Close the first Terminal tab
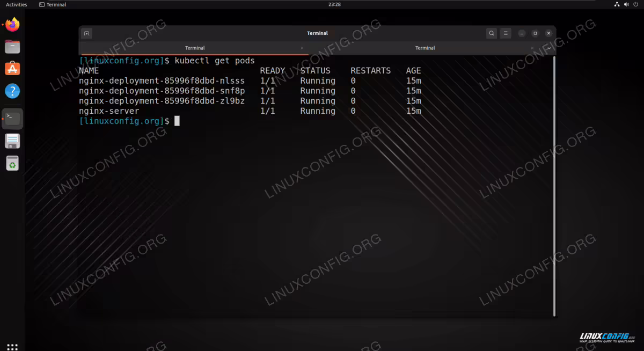Image resolution: width=644 pixels, height=351 pixels. coord(302,48)
